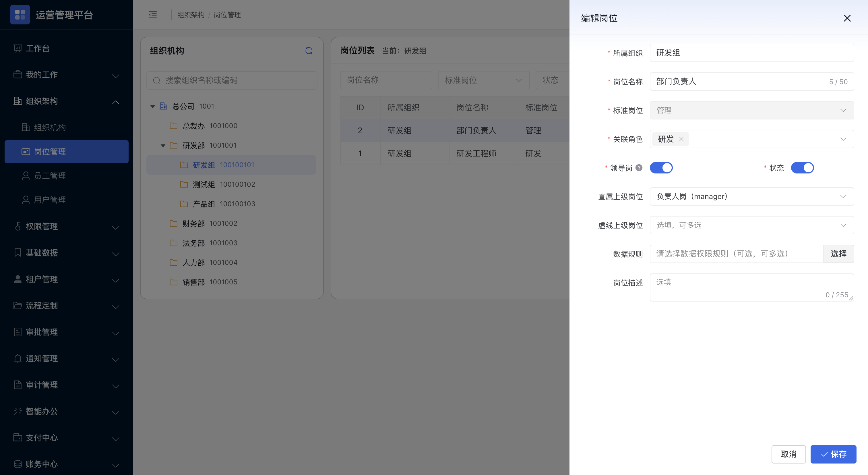Click the help icon next to 领导岗
The image size is (868, 475).
click(639, 168)
